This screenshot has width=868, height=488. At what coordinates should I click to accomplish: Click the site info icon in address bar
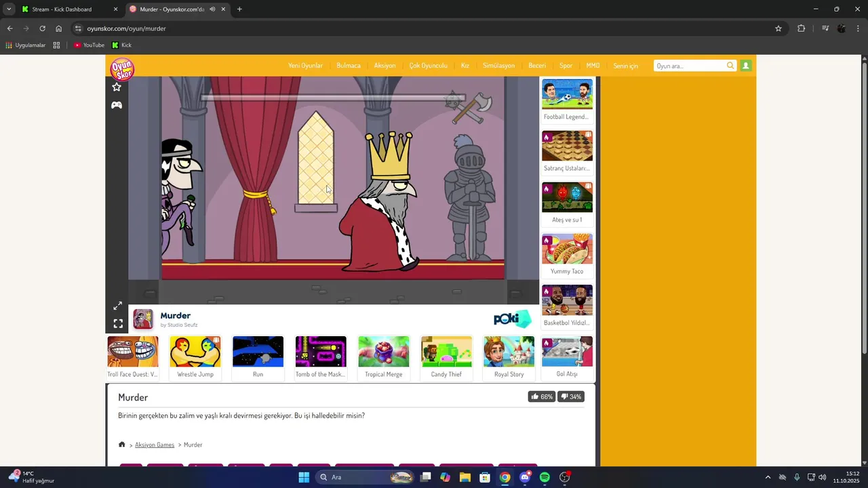(x=78, y=28)
